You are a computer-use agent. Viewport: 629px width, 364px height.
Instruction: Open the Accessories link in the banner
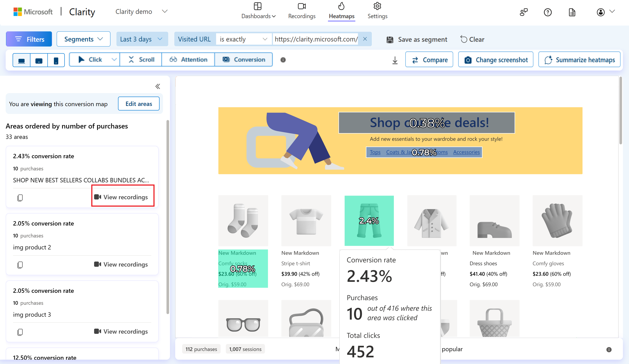pos(466,152)
